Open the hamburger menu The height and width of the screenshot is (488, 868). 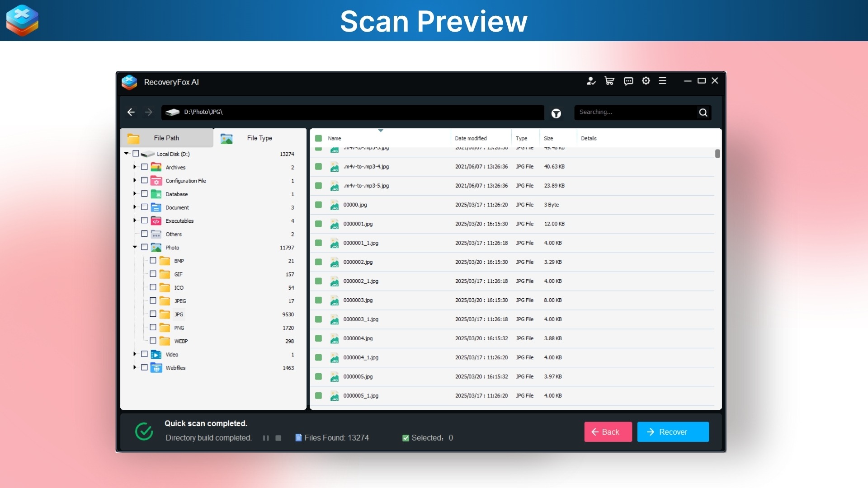point(663,81)
